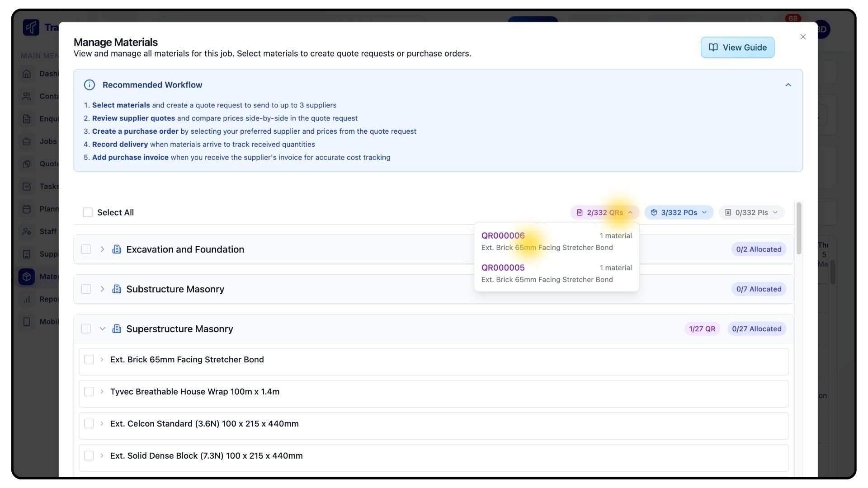The width and height of the screenshot is (868, 488).
Task: Select QR000006 from the dropdown list
Action: [503, 235]
